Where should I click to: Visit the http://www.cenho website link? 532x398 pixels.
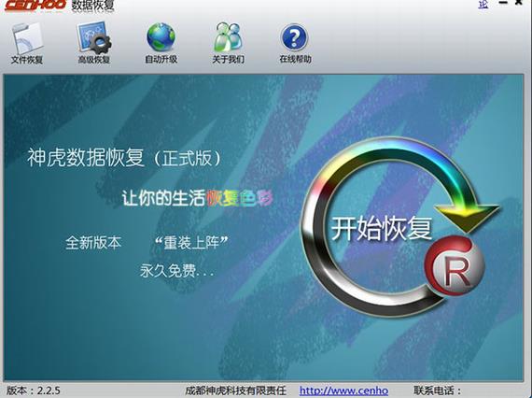343,391
